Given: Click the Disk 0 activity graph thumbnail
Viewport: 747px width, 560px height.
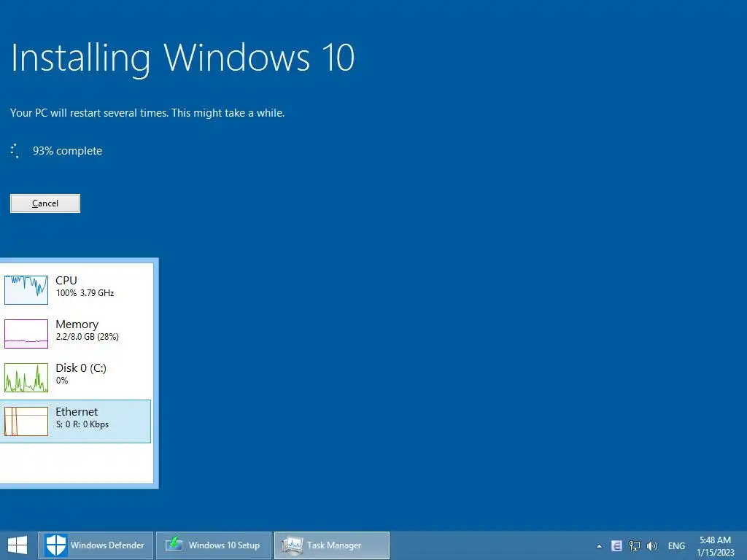Looking at the screenshot, I should (x=26, y=378).
